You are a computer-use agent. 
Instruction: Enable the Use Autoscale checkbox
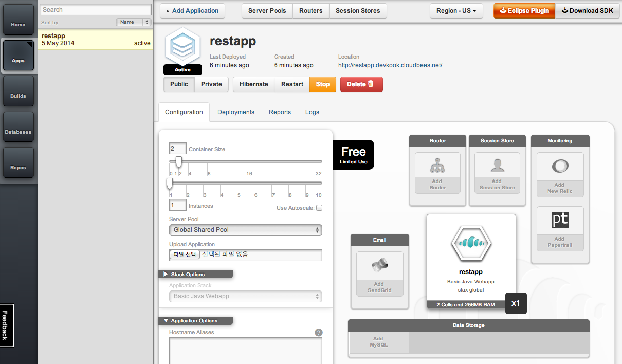319,208
